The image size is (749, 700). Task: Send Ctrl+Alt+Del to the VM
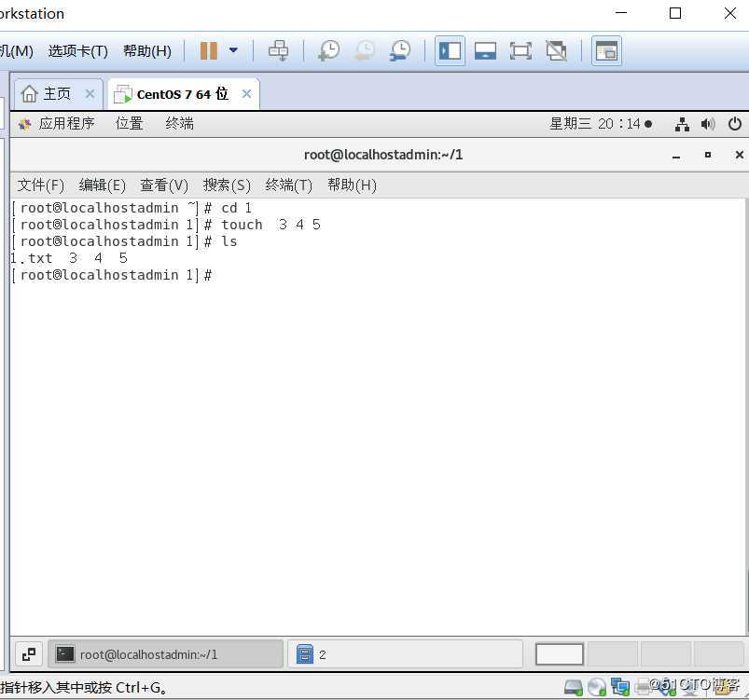pos(278,50)
